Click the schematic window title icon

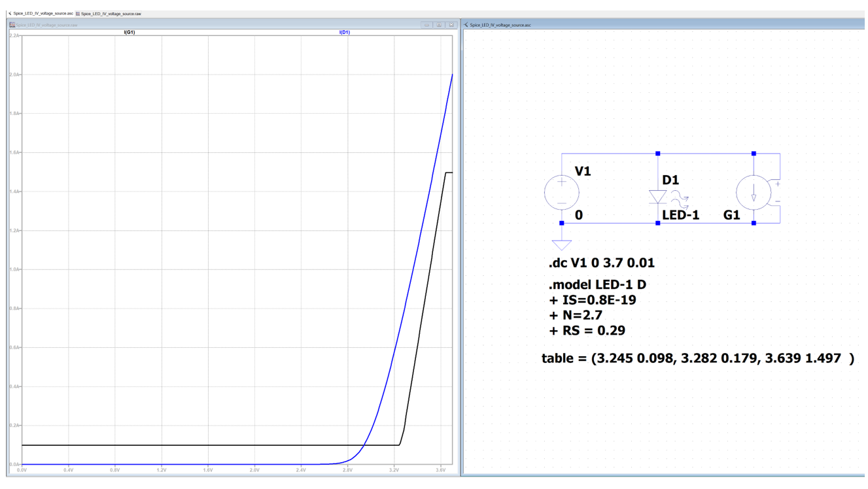[x=466, y=25]
